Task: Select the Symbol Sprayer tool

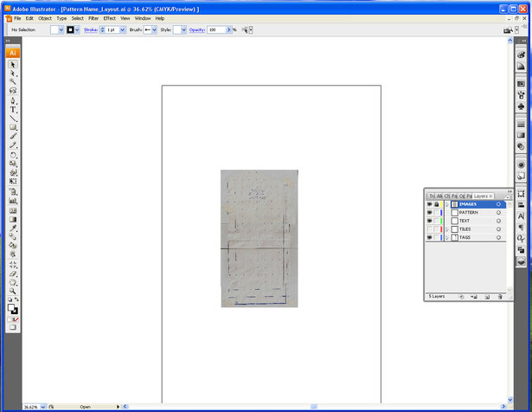Action: [x=13, y=192]
